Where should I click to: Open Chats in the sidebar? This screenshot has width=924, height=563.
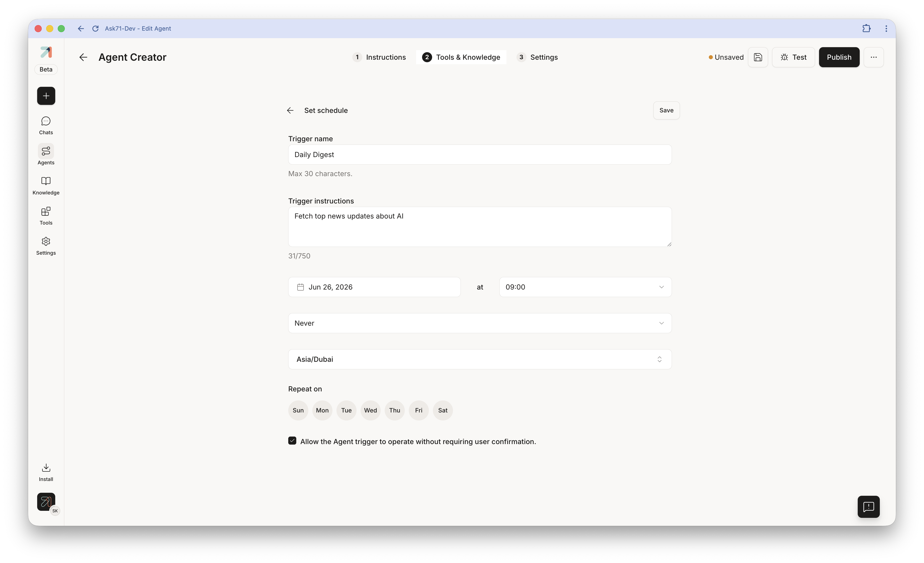[46, 125]
